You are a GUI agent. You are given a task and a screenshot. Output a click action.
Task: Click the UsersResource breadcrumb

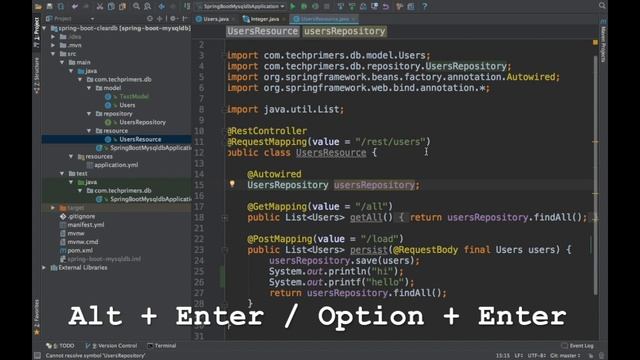pos(262,31)
